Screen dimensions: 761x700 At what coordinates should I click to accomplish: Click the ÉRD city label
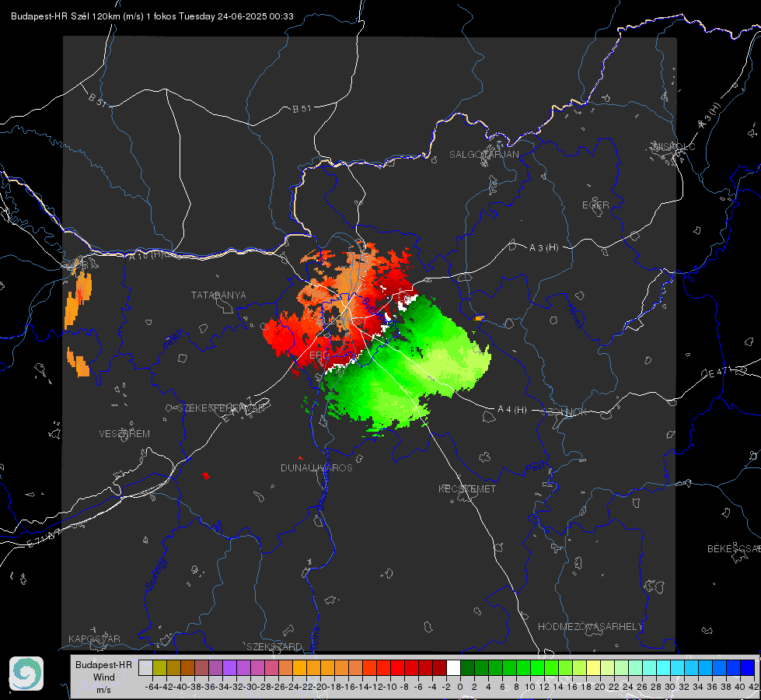[x=319, y=355]
